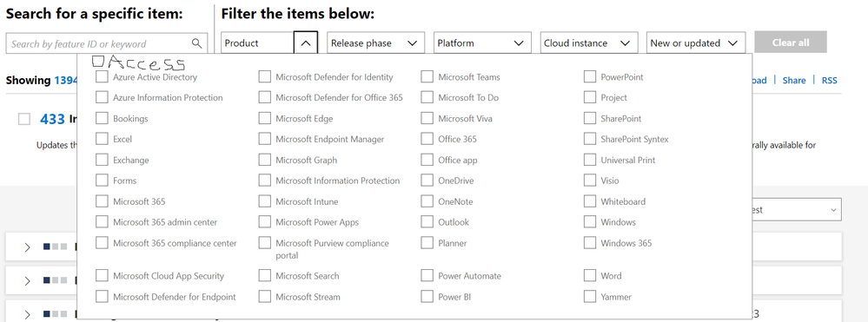Check the Microsoft Edge option
Viewport: 868px width, 322px height.
pyautogui.click(x=265, y=118)
